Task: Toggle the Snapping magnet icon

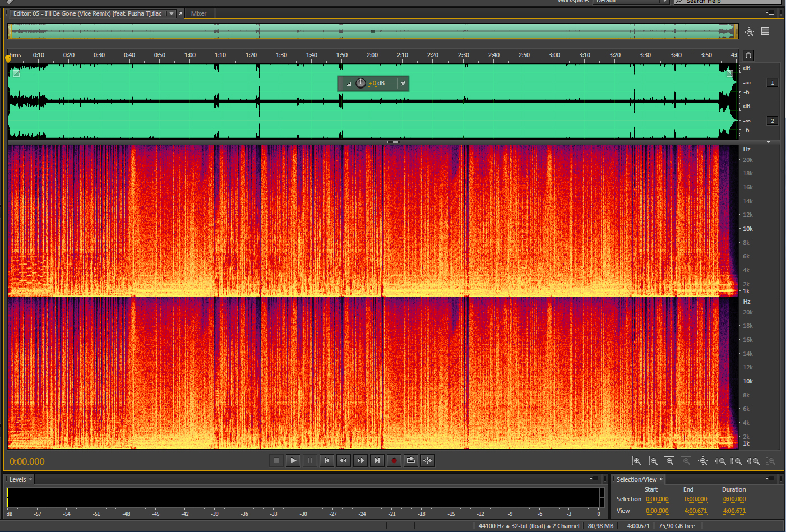Action: click(x=748, y=55)
